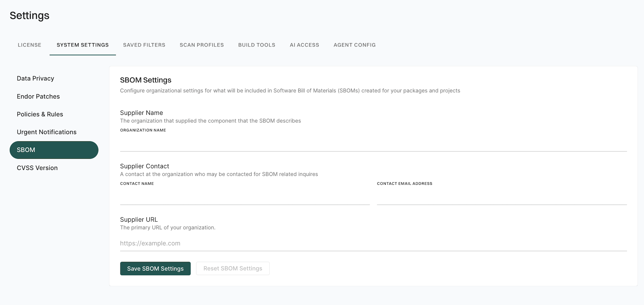This screenshot has width=644, height=305.
Task: Open the Agent Config tab
Action: pyautogui.click(x=354, y=45)
